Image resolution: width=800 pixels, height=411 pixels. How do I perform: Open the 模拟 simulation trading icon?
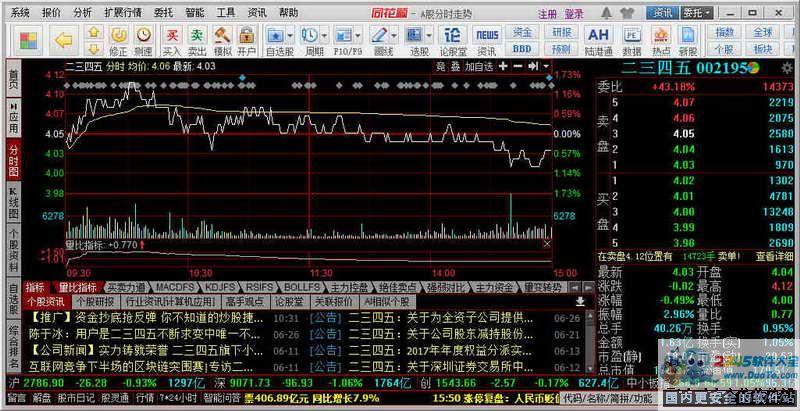coord(222,41)
